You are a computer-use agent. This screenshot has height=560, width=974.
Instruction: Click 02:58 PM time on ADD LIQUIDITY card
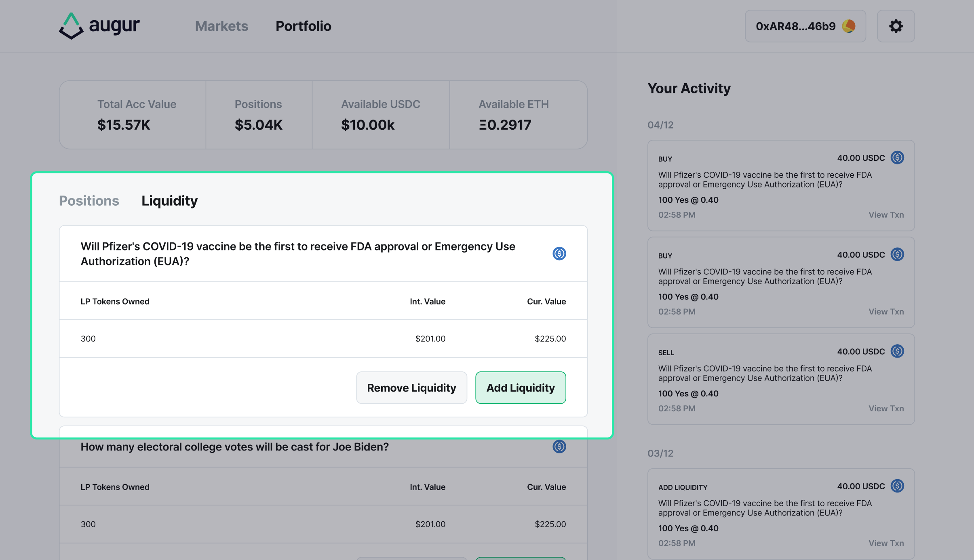(x=677, y=543)
